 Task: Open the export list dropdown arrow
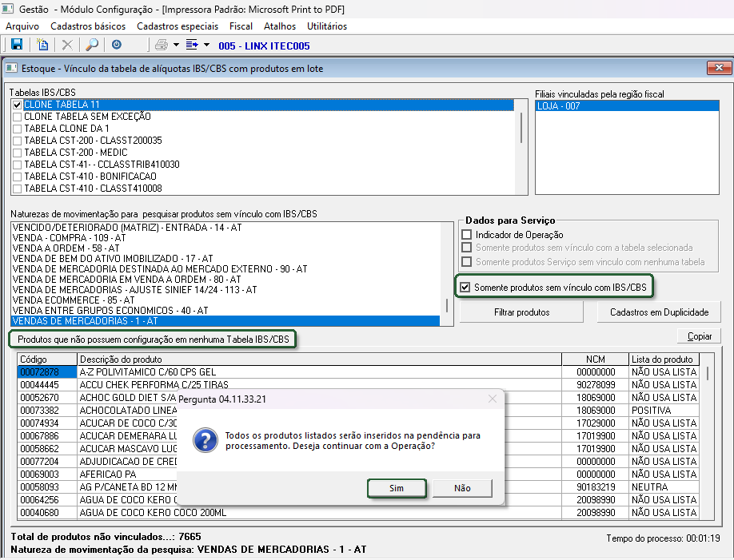coord(206,45)
